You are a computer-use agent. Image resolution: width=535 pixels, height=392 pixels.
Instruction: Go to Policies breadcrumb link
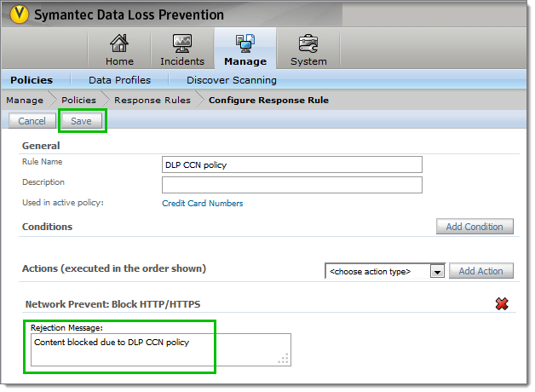[78, 100]
